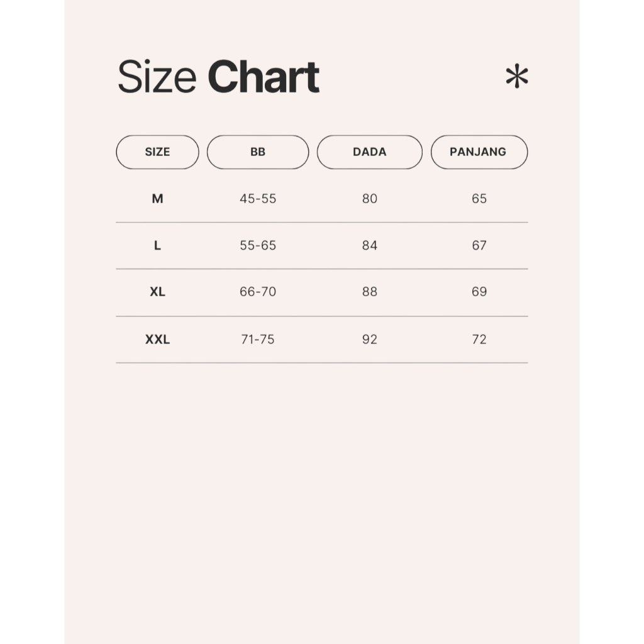Screen dimensions: 644x644
Task: Select the length value 72
Action: point(479,340)
